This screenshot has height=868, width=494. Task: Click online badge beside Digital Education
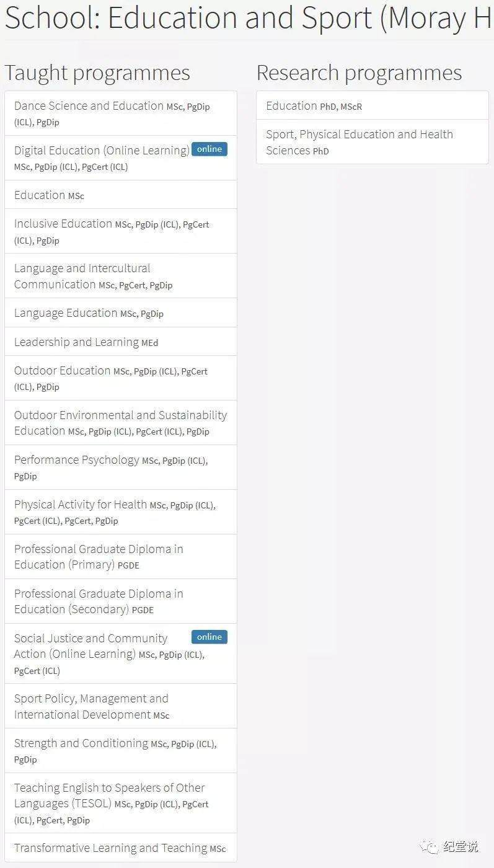tap(210, 149)
